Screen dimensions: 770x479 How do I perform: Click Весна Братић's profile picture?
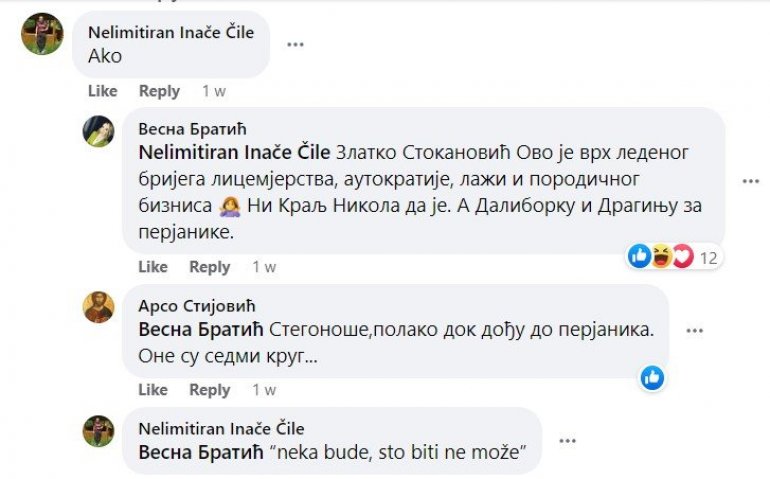coord(98,132)
